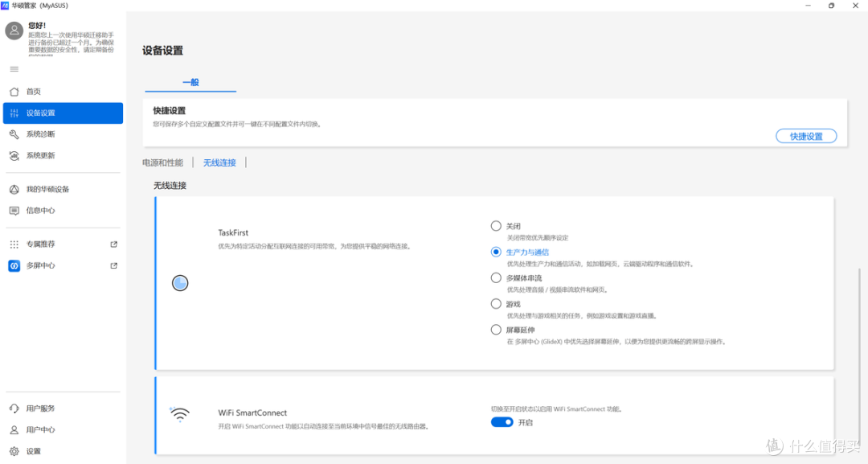Click the hamburger menu icon in sidebar

pos(14,69)
